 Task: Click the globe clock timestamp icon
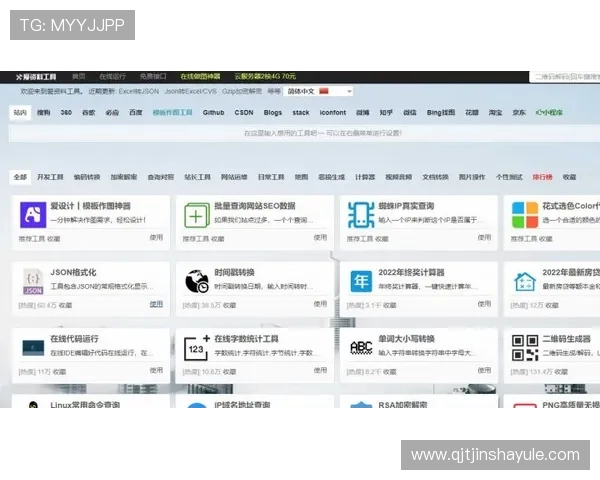tap(197, 281)
